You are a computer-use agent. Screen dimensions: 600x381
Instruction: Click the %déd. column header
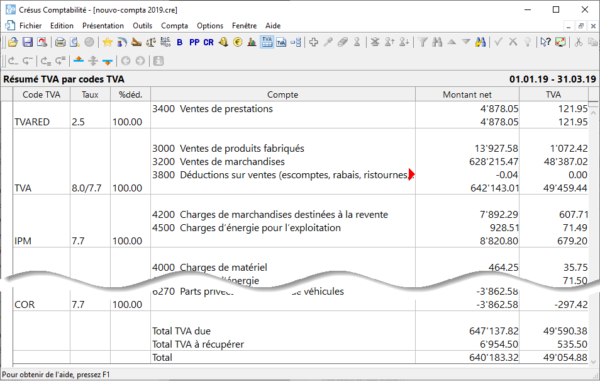click(x=130, y=94)
